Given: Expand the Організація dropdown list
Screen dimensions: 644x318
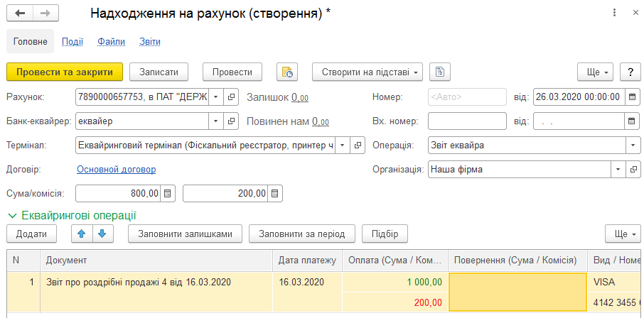Looking at the screenshot, I should click(618, 170).
